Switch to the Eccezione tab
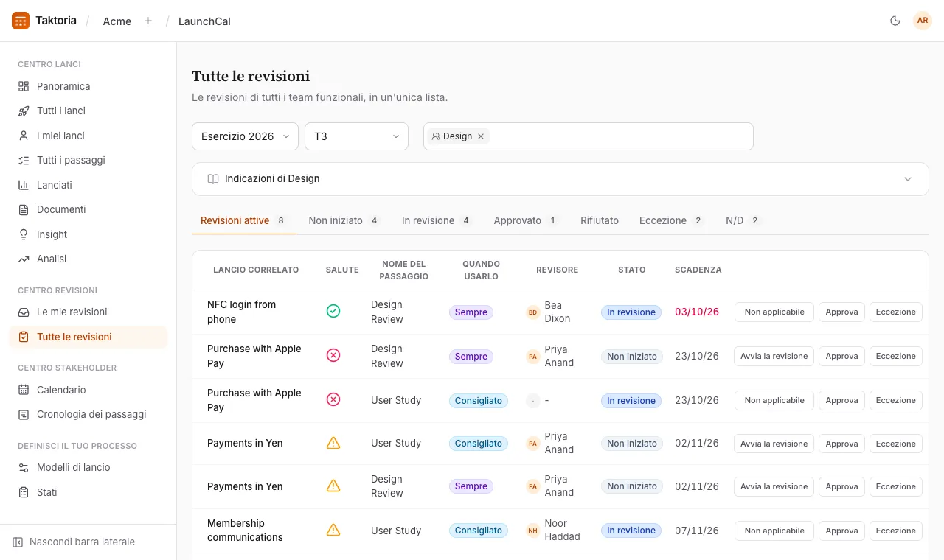Screen dimensions: 944x560 coord(672,220)
